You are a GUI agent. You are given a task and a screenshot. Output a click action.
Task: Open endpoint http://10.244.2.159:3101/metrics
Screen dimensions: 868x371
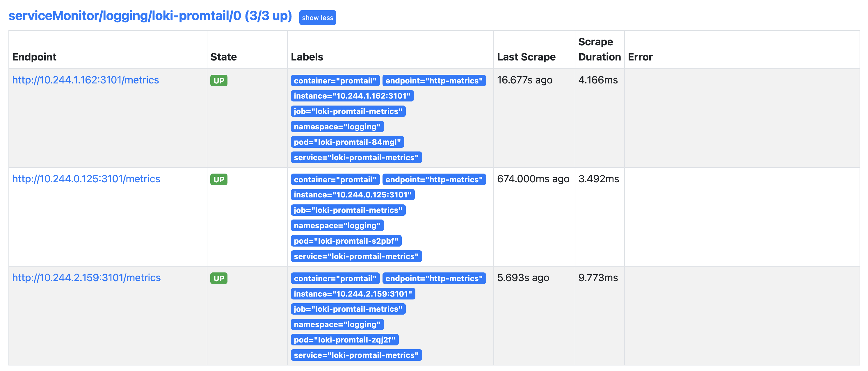coord(87,277)
